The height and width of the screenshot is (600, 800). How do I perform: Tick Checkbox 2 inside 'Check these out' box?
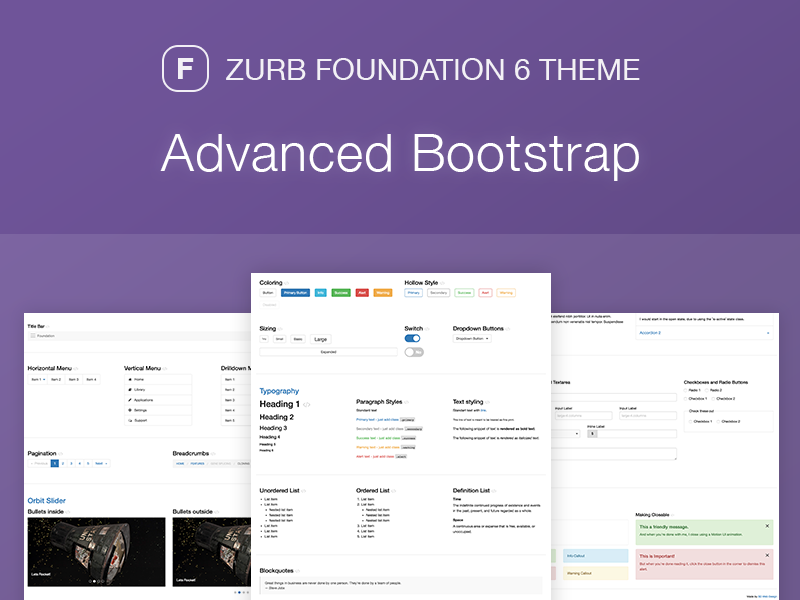718,422
